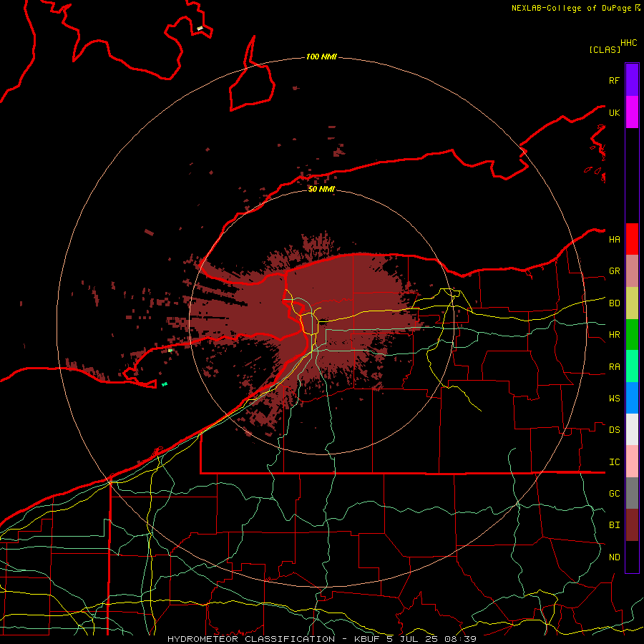The image size is (644, 644).
Task: Click the RA legend label
Action: [614, 367]
